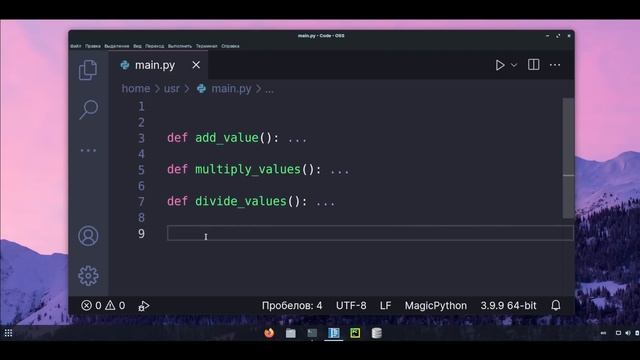Click the editor vertical scrollbar
This screenshot has width=640, height=360.
568,158
